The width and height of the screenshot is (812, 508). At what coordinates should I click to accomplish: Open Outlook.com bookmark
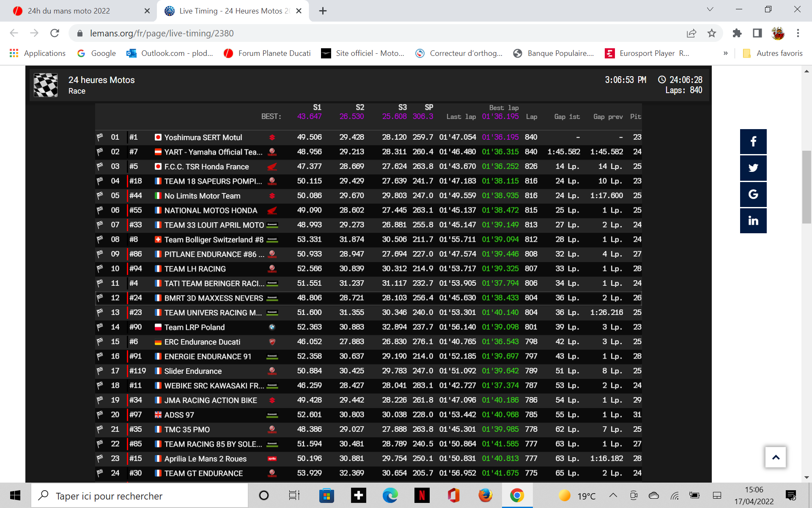(170, 53)
